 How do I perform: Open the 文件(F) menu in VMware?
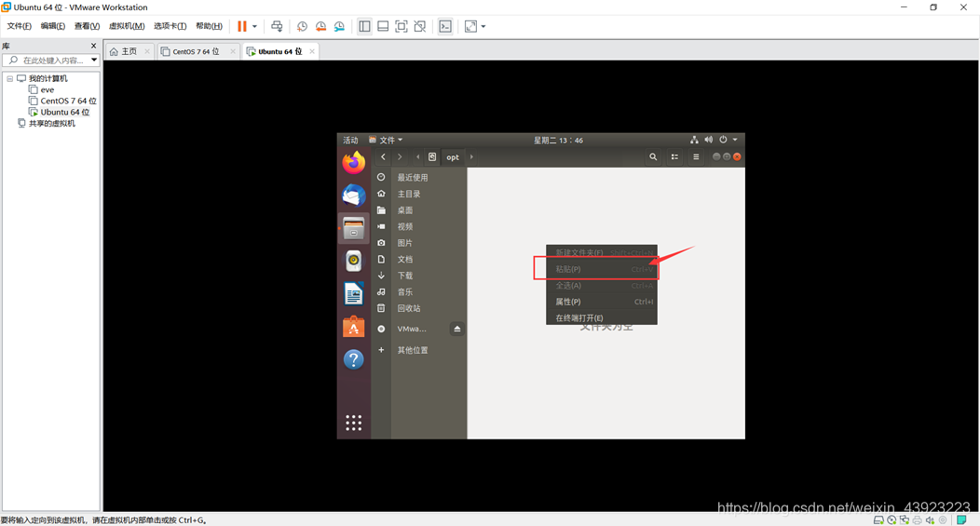19,26
